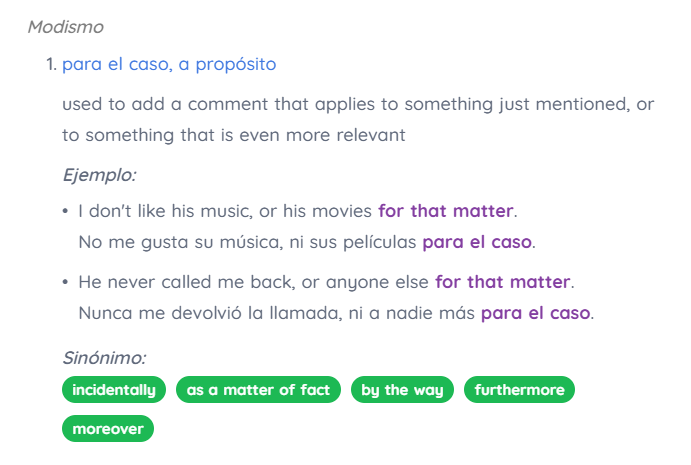Click the phrase "to something that is even more relevant"
The width and height of the screenshot is (691, 465).
(233, 135)
